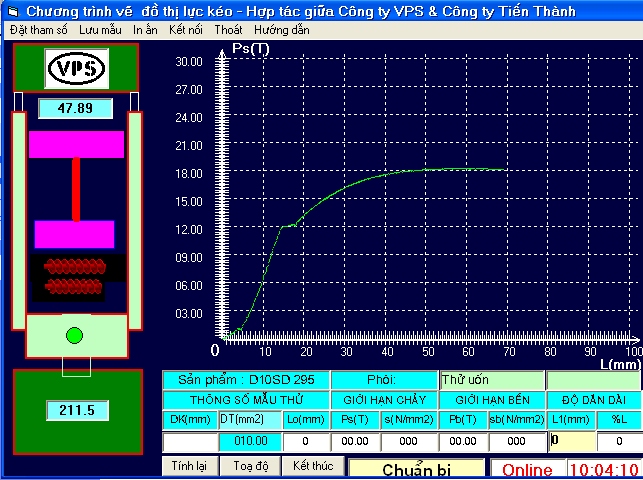
Task: Click the upper red screw thread graphic
Action: (x=75, y=267)
